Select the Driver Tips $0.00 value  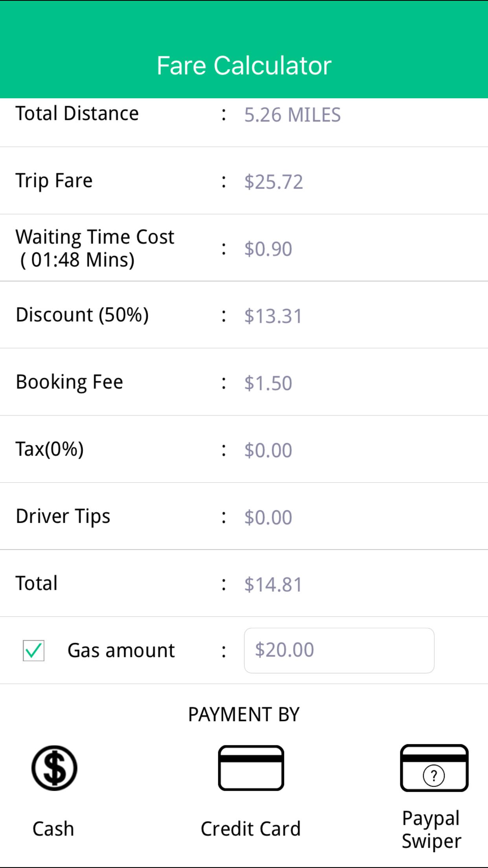(268, 517)
